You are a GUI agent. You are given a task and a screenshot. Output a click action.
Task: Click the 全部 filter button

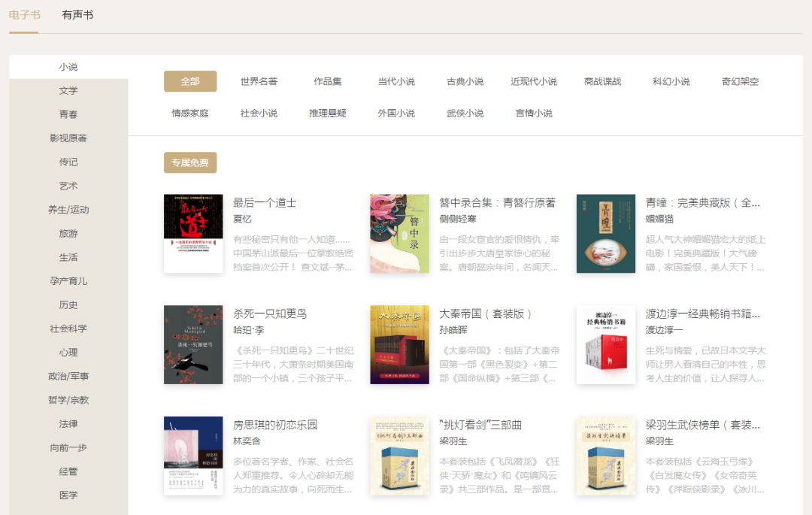(191, 80)
